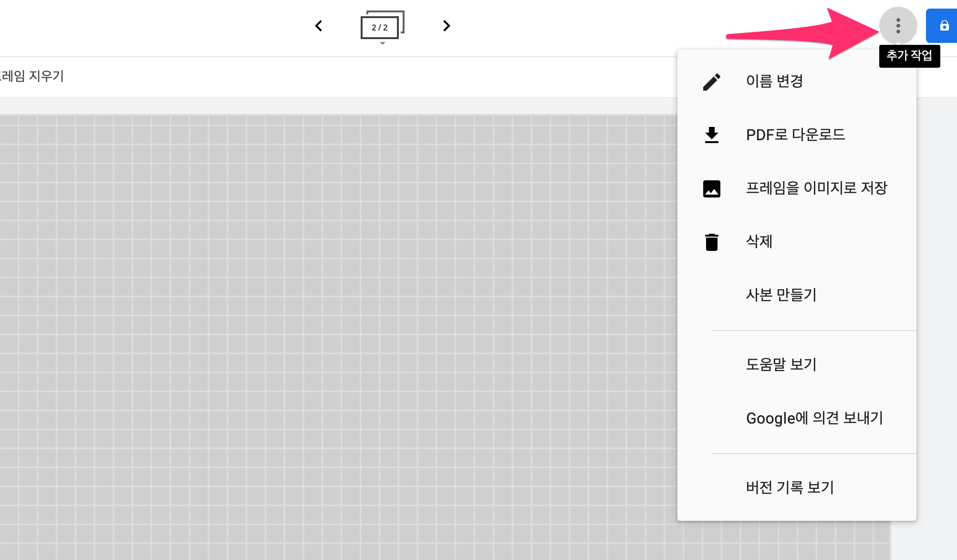The width and height of the screenshot is (957, 560).
Task: Select 사본 만들기 menu entry
Action: click(781, 295)
